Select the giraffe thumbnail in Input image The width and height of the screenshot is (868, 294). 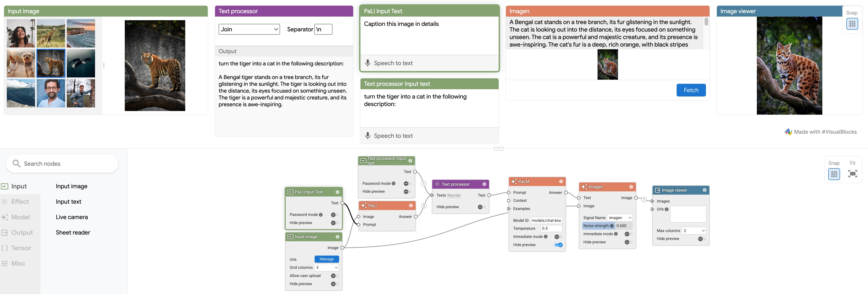51,33
